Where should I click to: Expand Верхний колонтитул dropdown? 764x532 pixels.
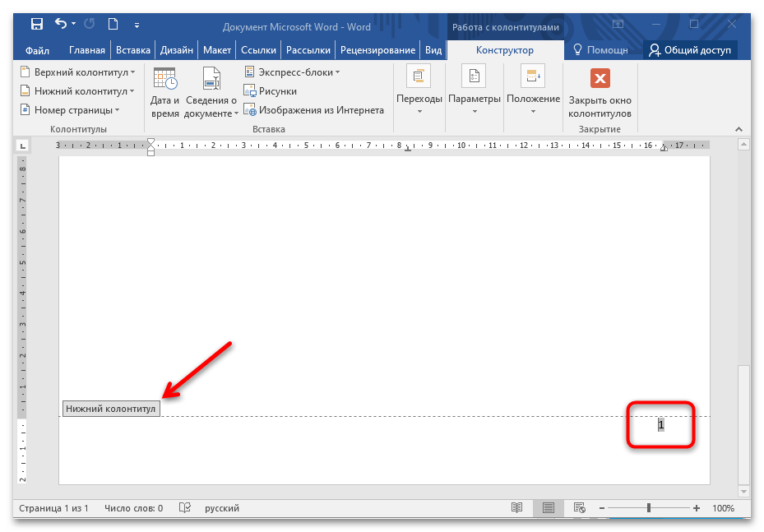78,72
